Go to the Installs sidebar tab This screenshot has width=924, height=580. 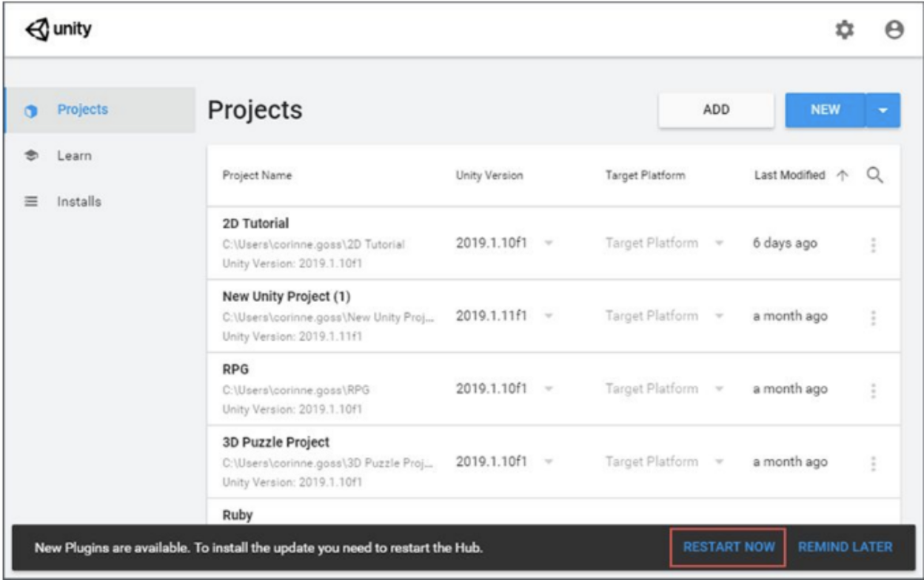tap(79, 201)
